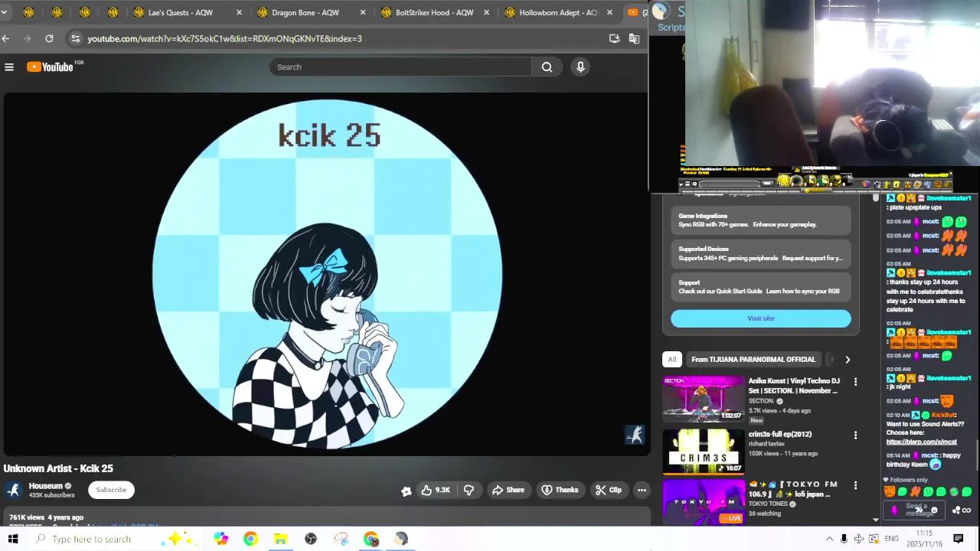
Task: Show next category chips with arrow
Action: [848, 359]
